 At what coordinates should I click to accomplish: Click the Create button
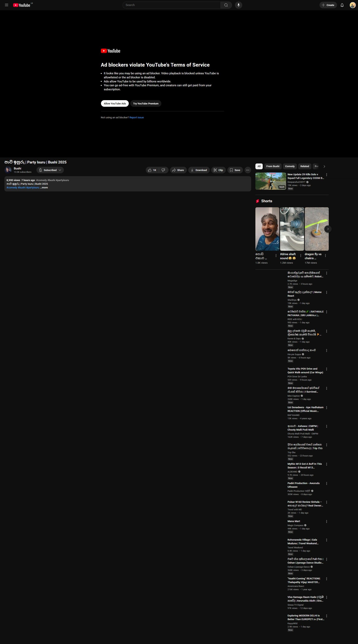point(328,5)
